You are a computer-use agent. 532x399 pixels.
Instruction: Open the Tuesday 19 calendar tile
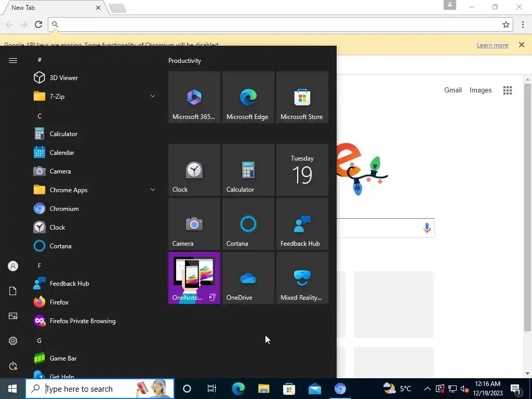pos(302,170)
